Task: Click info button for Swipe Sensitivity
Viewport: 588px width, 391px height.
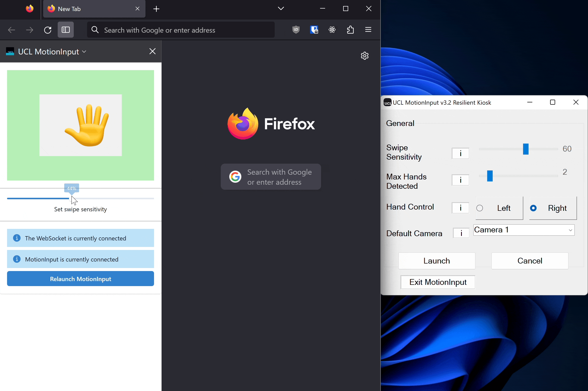Action: point(460,153)
